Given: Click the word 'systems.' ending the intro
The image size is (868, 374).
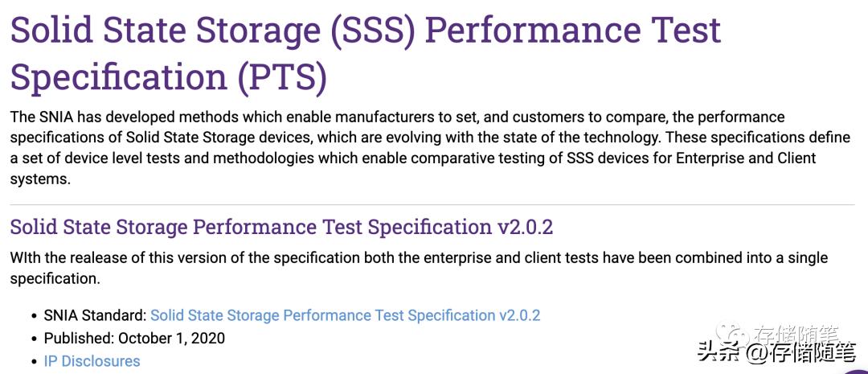Looking at the screenshot, I should pos(40,179).
